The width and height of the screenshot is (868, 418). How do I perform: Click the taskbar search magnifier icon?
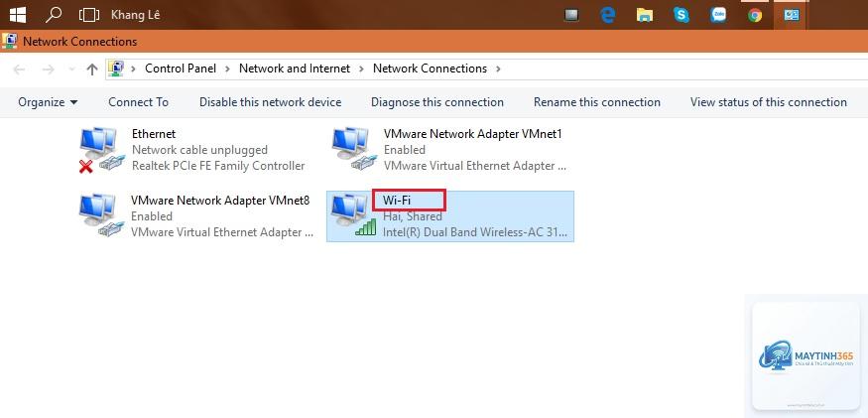(54, 15)
